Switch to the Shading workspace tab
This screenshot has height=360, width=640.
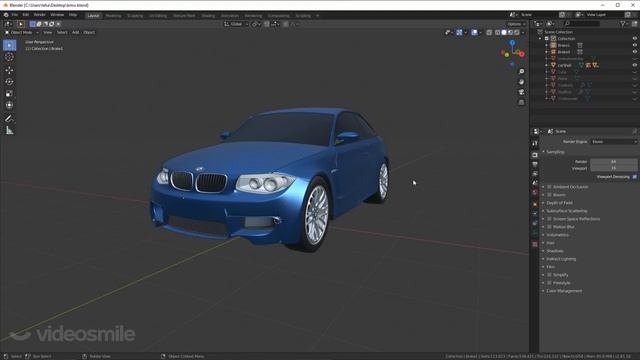pos(208,16)
